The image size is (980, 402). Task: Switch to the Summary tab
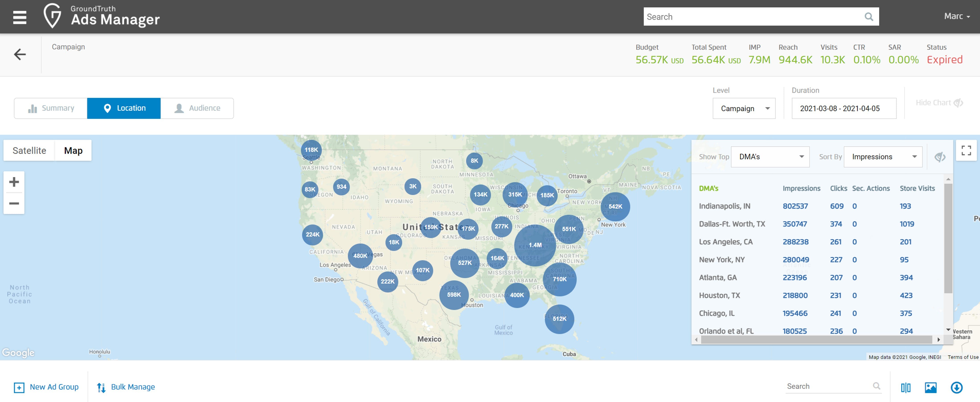51,109
